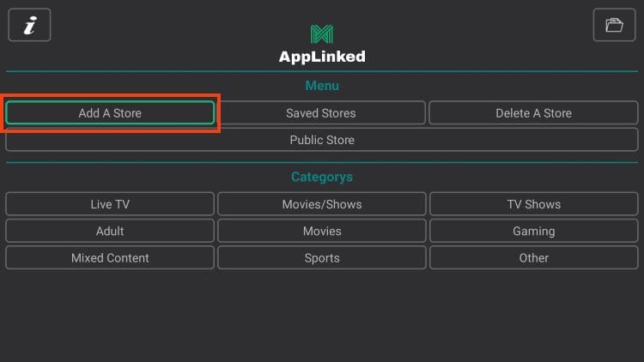644x362 pixels.
Task: Select the Other category
Action: tap(534, 257)
